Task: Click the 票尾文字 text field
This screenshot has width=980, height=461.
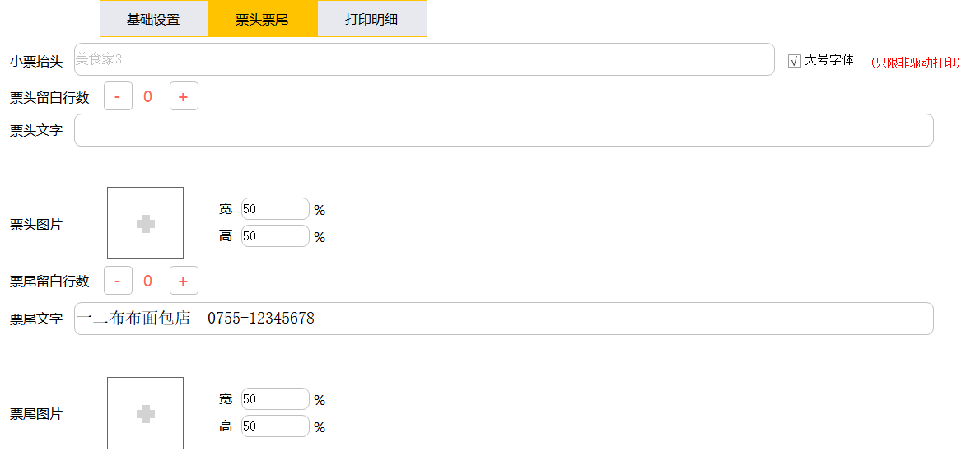Action: 503,319
